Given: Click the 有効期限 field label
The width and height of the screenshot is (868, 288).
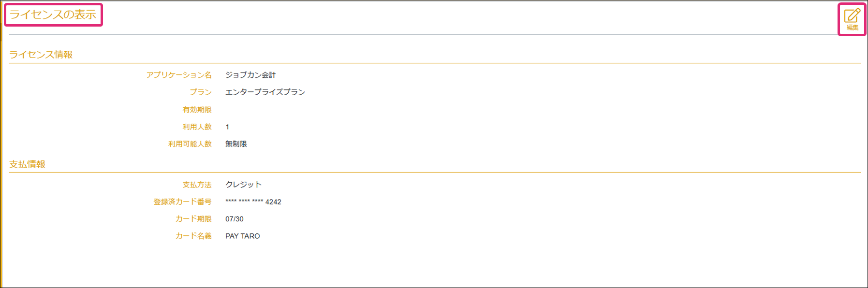Looking at the screenshot, I should click(197, 110).
